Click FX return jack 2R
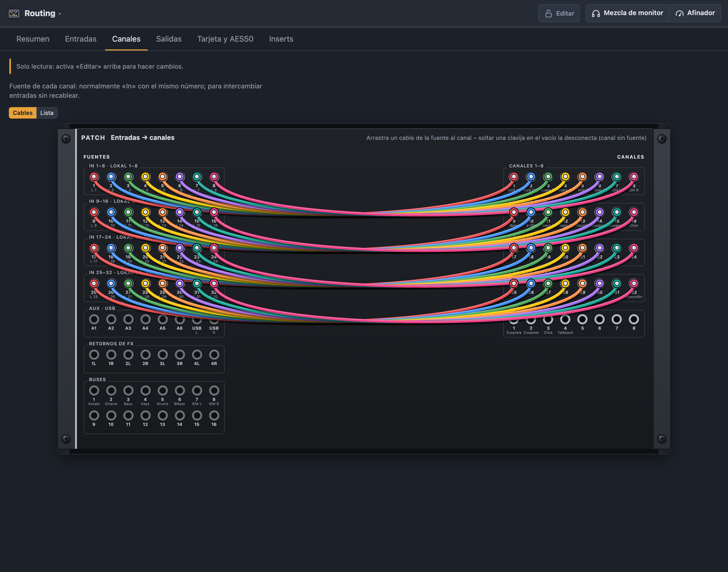Screen dimensions: 728x572 pos(146,354)
